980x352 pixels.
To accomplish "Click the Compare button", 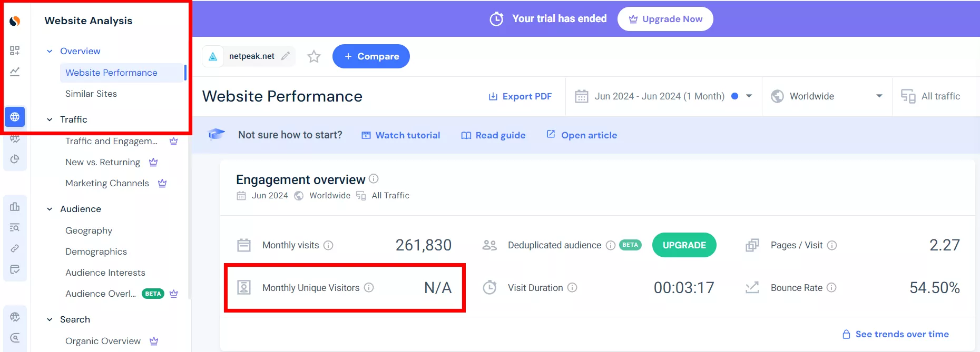I will tap(371, 56).
